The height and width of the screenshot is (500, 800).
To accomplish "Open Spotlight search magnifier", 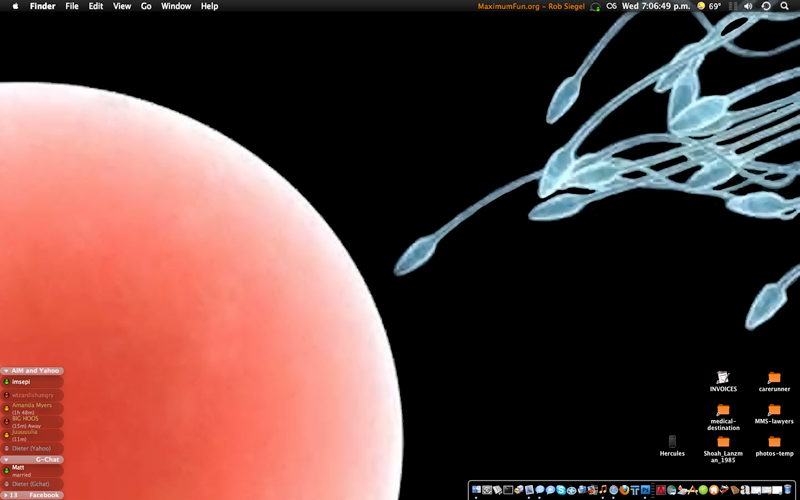I will coord(784,6).
